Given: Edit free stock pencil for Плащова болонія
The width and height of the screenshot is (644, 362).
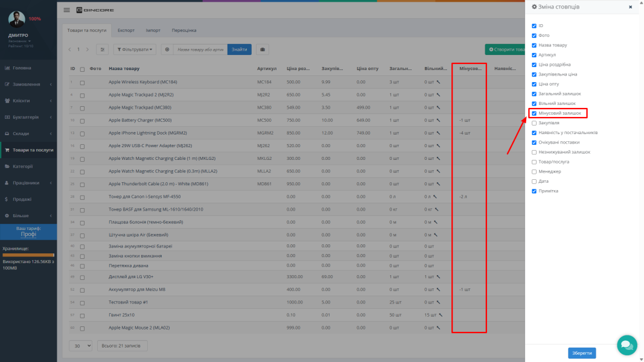Looking at the screenshot, I should pos(436,223).
